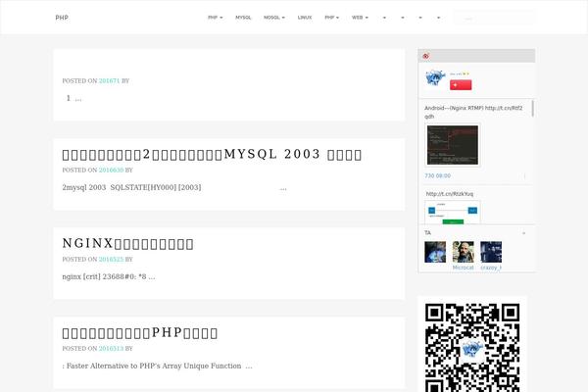The height and width of the screenshot is (392, 588).
Task: Open the Android Nginx RTMP weibo link text
Action: [473, 112]
